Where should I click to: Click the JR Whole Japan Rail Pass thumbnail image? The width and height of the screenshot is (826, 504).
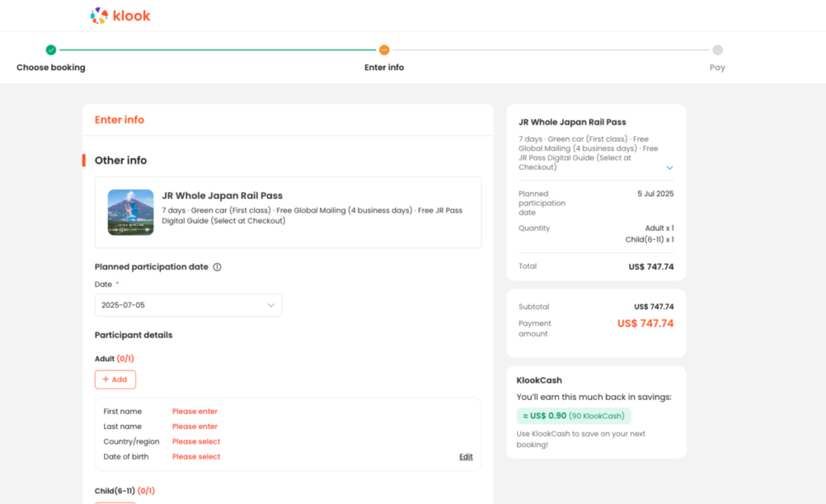[131, 212]
